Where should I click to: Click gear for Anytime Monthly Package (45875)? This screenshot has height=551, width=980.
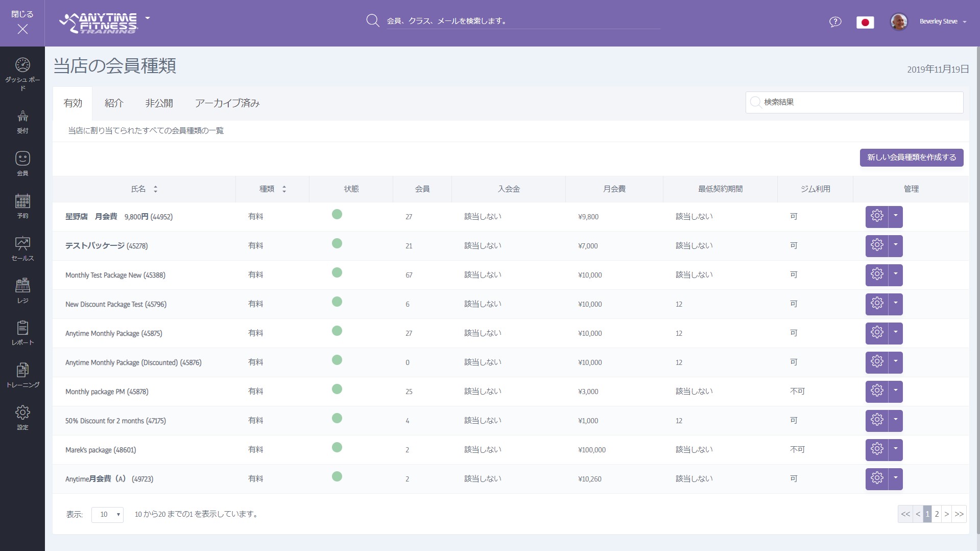click(877, 333)
